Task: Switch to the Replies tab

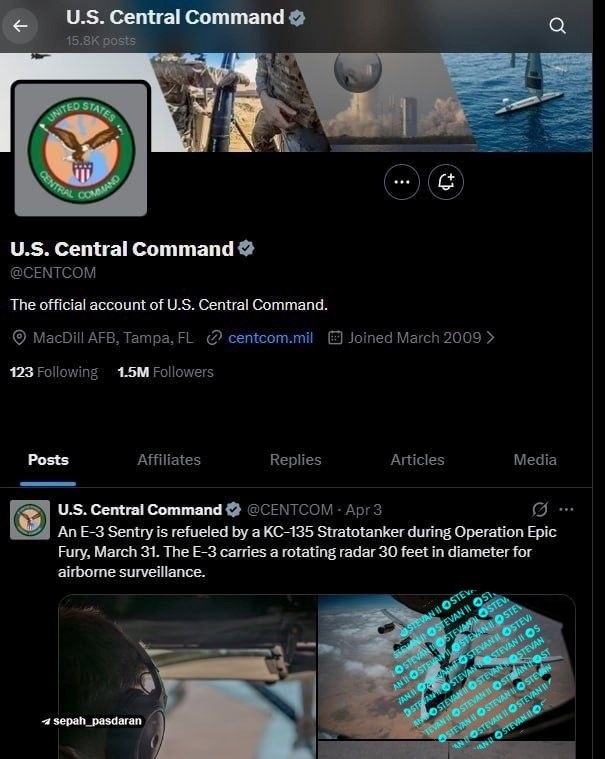Action: pyautogui.click(x=295, y=460)
